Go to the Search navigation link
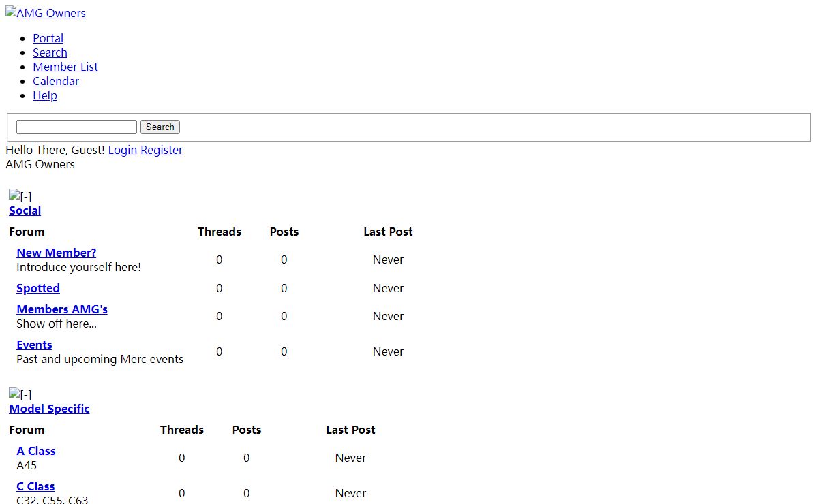The width and height of the screenshot is (818, 504). point(50,52)
